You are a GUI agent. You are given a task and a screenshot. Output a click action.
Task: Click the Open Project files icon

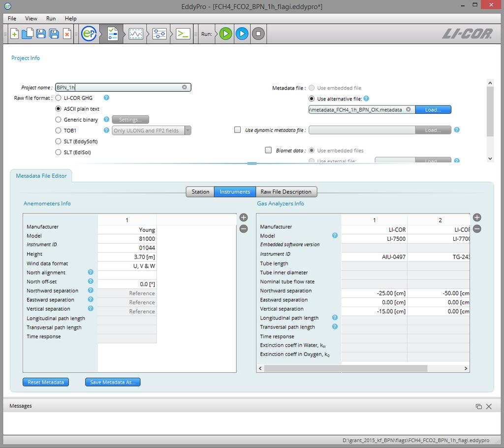coord(28,33)
